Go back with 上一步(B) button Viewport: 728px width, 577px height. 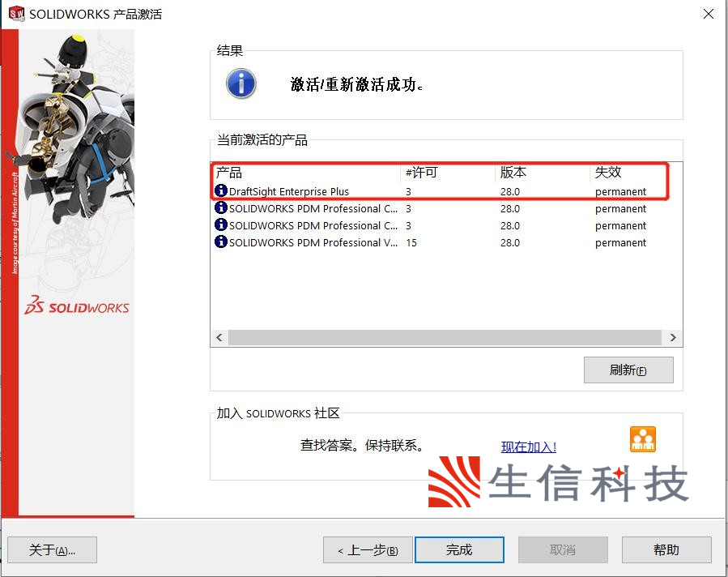tap(368, 550)
